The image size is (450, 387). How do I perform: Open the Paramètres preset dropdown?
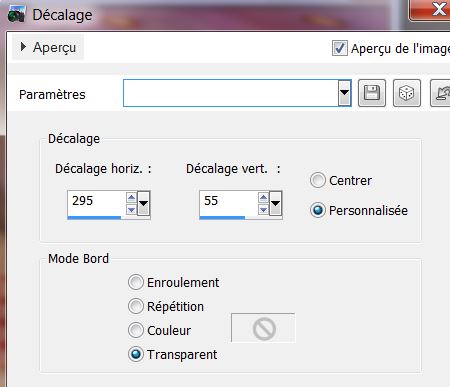click(344, 93)
